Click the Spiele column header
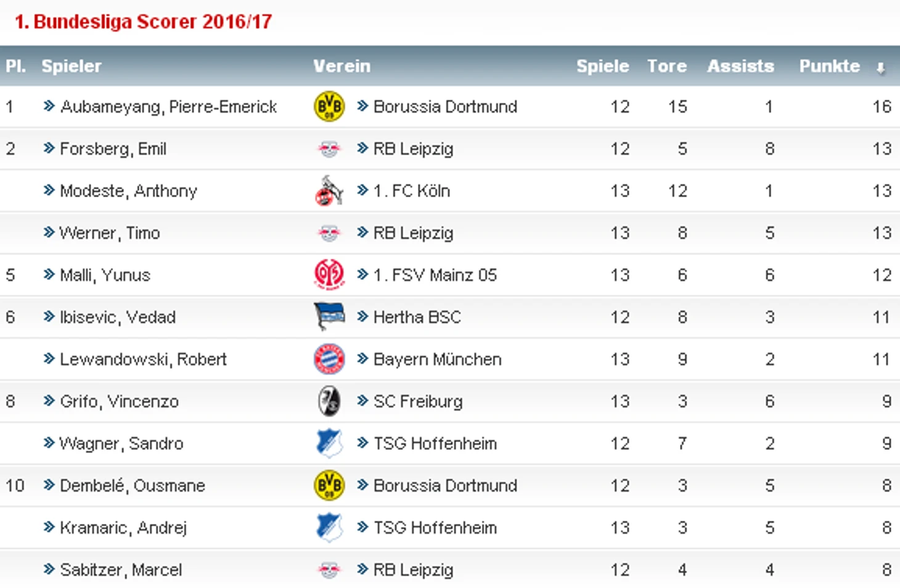Viewport: 900px width, 588px height. (602, 66)
